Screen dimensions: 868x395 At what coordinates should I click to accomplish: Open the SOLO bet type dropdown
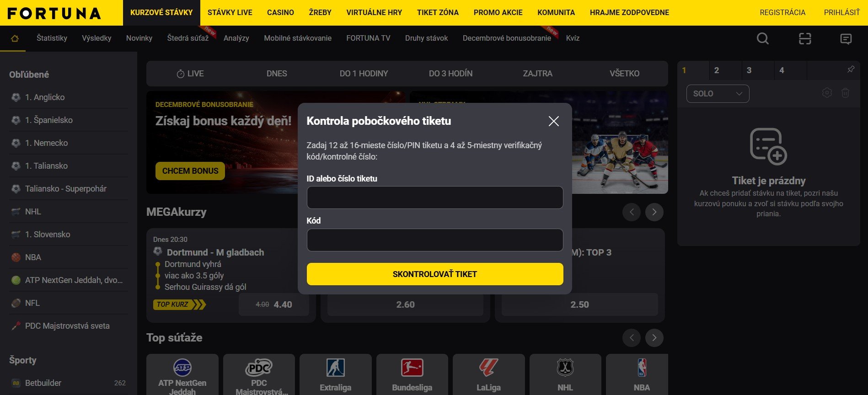[x=718, y=94]
